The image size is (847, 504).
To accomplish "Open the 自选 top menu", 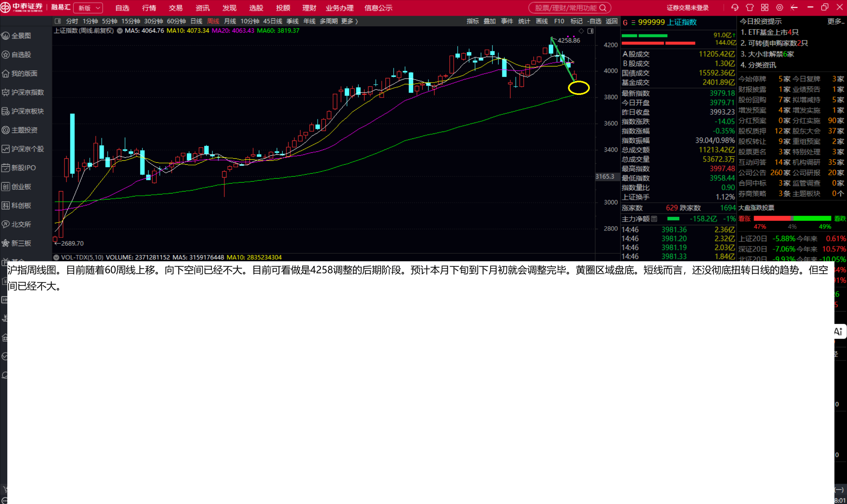I will tap(122, 8).
